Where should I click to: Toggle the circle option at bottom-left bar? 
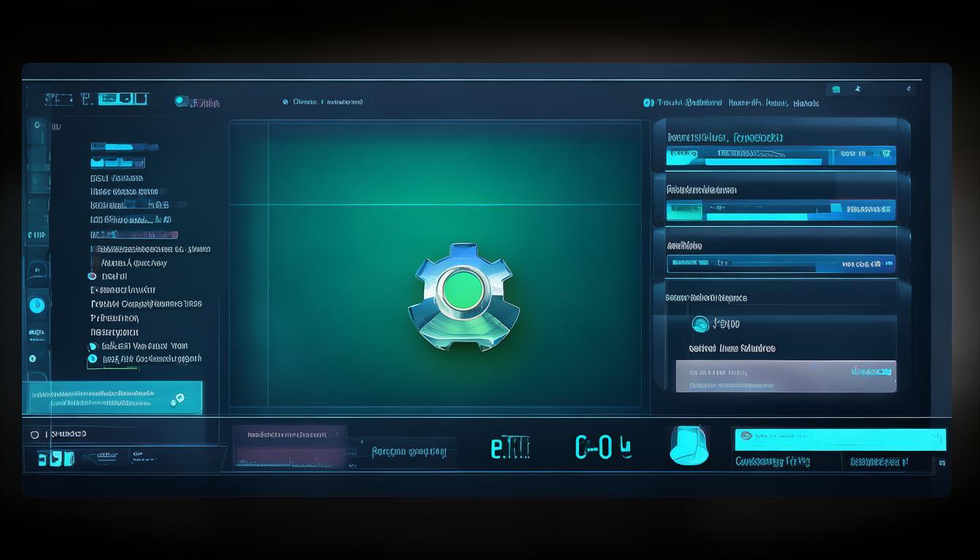click(x=34, y=435)
